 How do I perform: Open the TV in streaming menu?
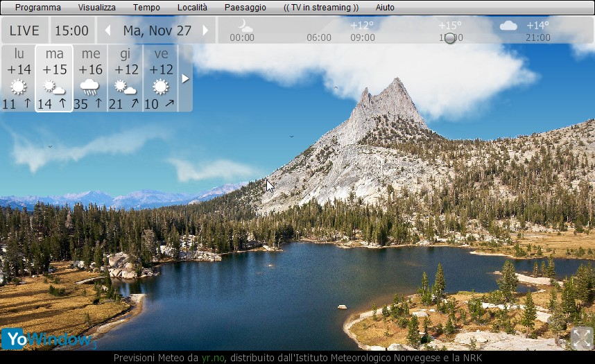[321, 8]
